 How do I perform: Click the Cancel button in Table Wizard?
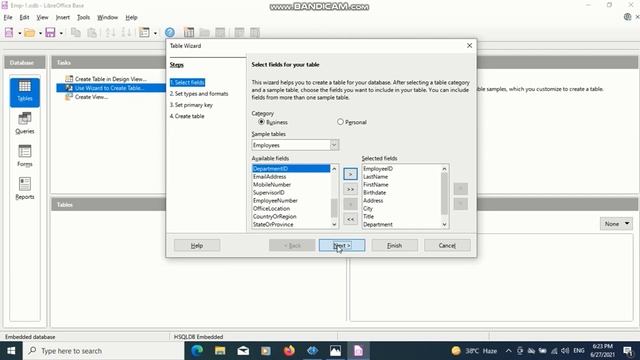[x=447, y=245]
